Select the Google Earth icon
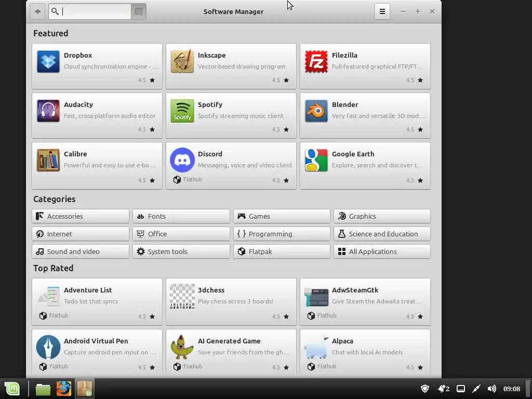Viewport: 532px width, 399px height. 316,160
